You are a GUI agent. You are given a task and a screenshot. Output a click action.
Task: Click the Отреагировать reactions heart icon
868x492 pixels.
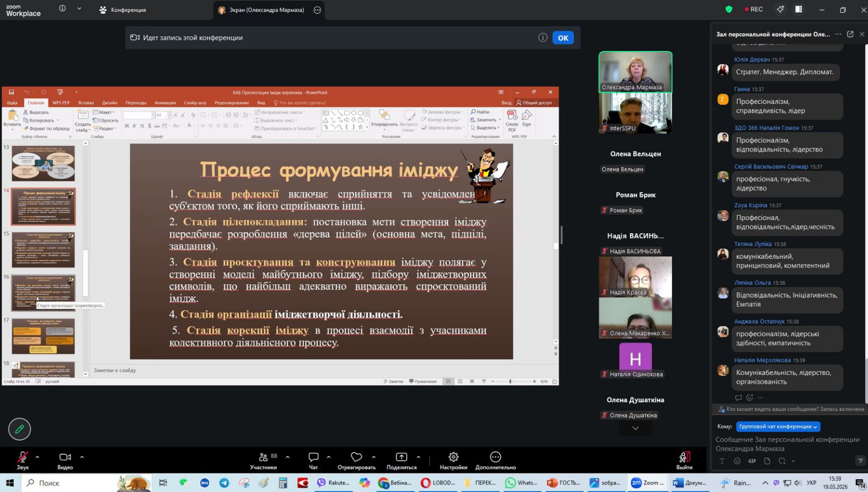pos(356,457)
